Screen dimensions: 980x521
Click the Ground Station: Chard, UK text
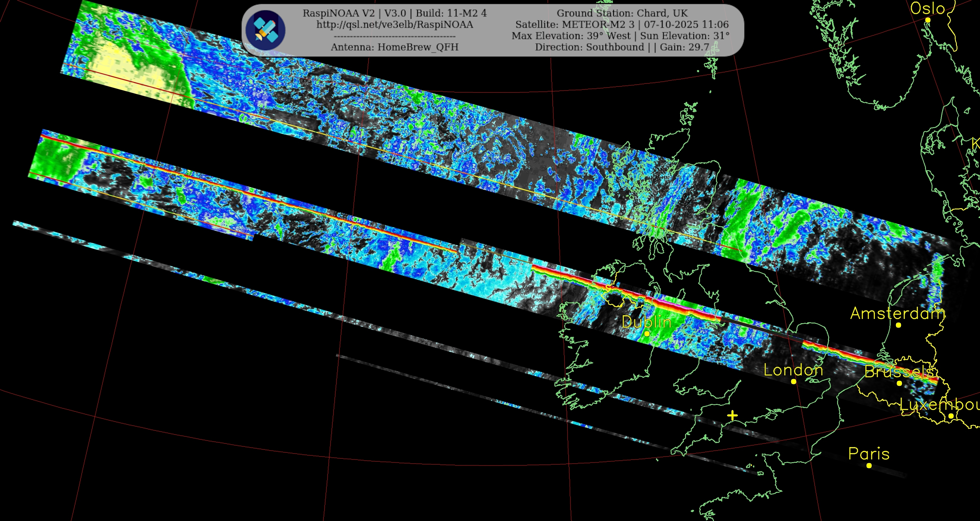[622, 13]
